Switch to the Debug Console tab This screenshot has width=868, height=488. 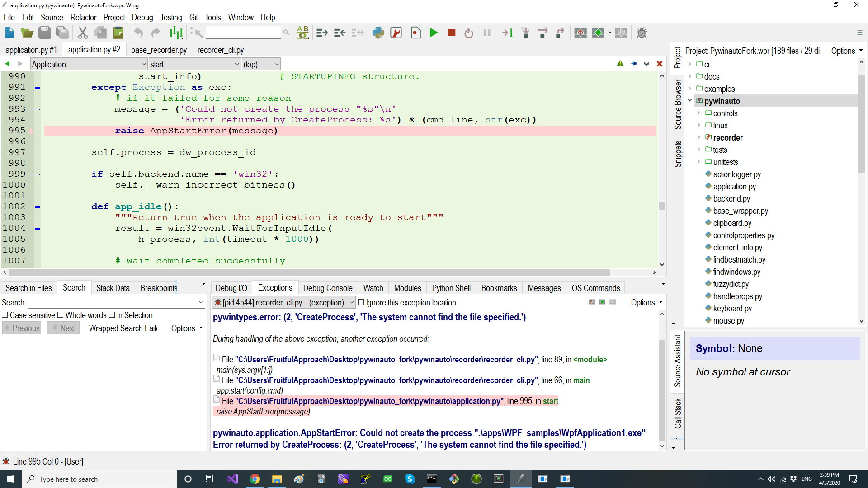click(x=328, y=288)
